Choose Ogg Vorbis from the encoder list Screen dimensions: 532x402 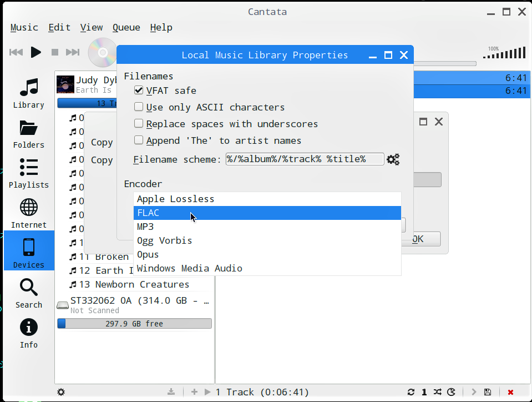tap(267, 241)
